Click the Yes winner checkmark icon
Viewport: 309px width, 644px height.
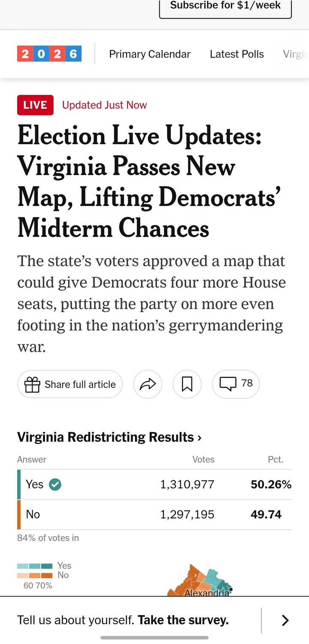point(55,484)
